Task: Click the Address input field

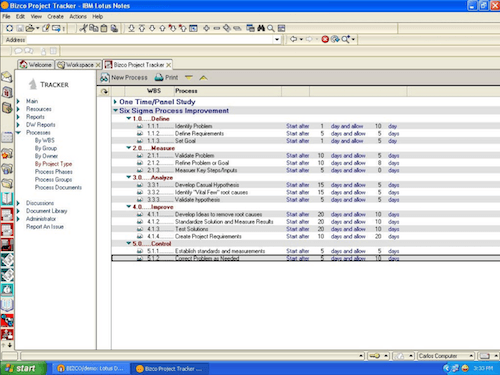Action: [x=150, y=40]
